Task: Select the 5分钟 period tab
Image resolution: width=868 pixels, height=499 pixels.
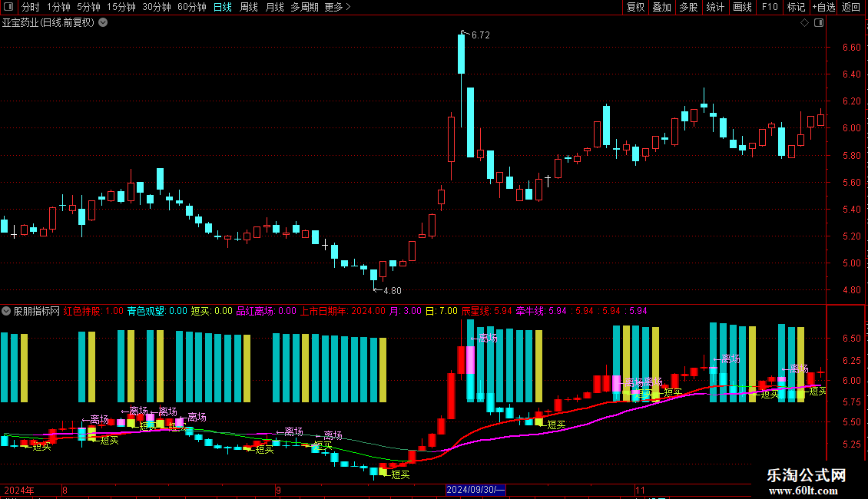Action: click(88, 7)
